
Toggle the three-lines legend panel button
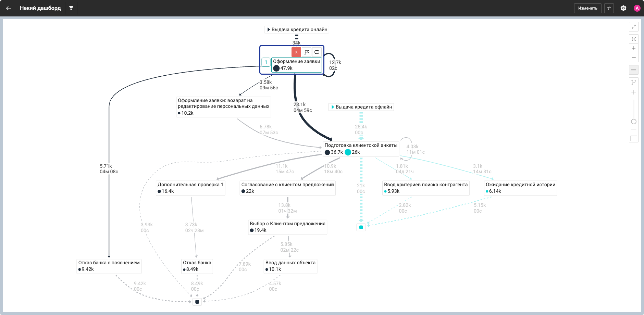tap(634, 70)
